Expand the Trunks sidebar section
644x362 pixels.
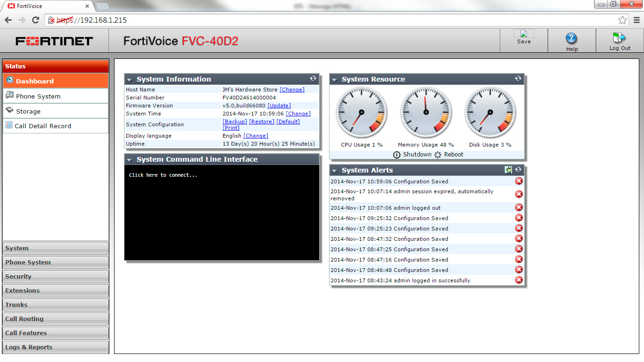click(56, 304)
